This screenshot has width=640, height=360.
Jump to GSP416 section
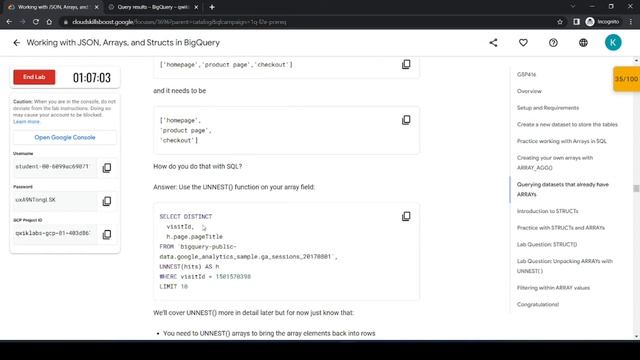(x=526, y=74)
